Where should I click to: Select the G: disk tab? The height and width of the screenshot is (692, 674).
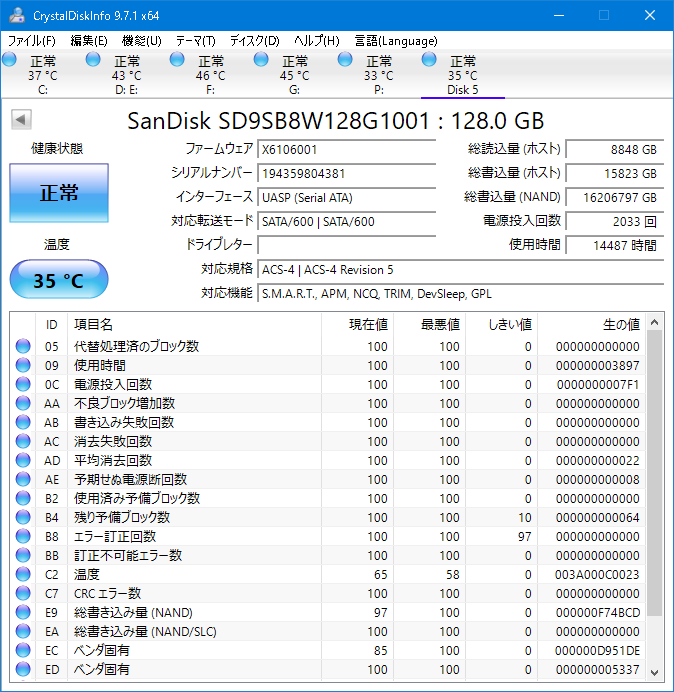tap(294, 74)
